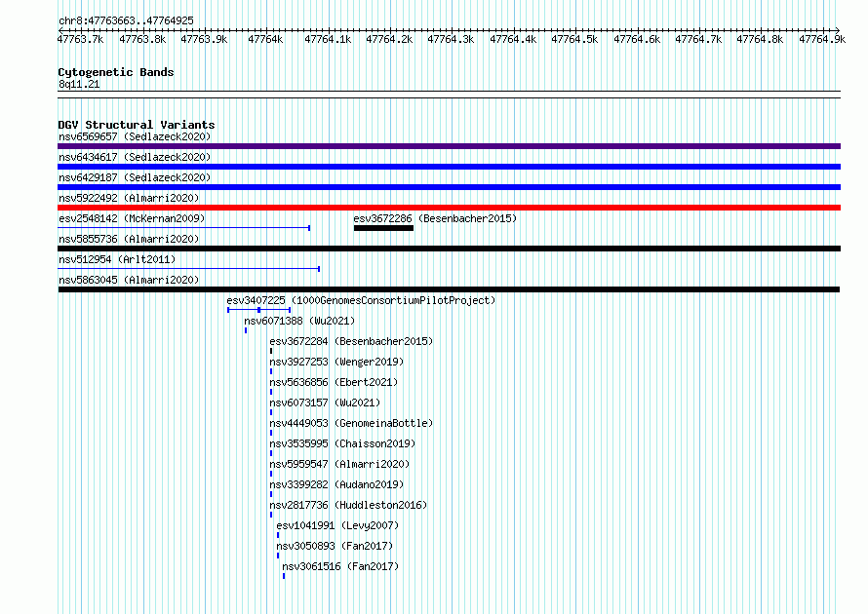Viewport: 868px width, 614px height.
Task: Click the DGV Structural Variants track title
Action: click(137, 125)
